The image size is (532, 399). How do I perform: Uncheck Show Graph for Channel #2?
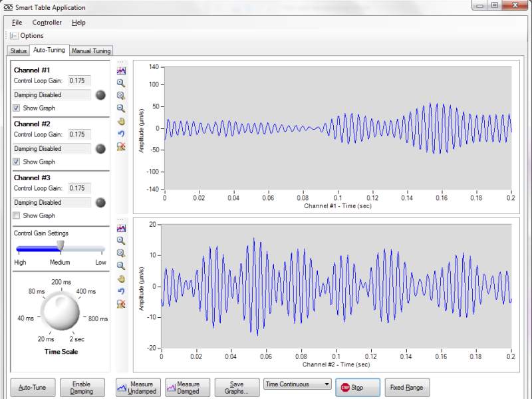coord(17,162)
